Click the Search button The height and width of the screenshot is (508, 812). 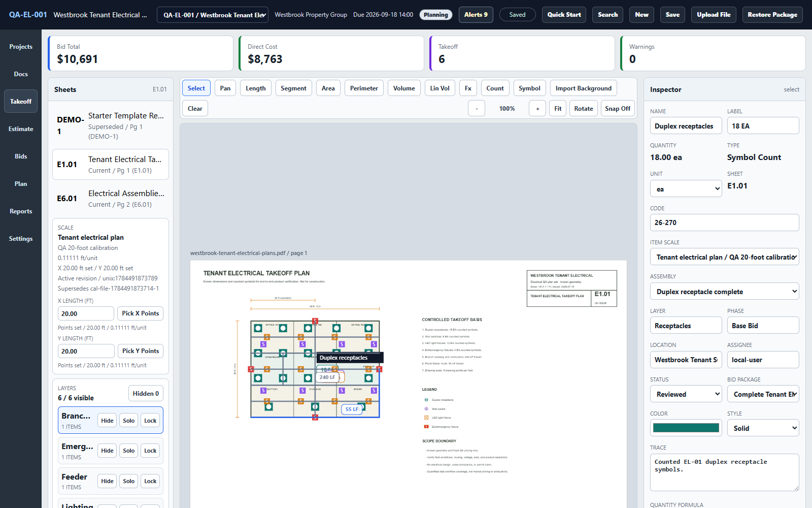(607, 15)
